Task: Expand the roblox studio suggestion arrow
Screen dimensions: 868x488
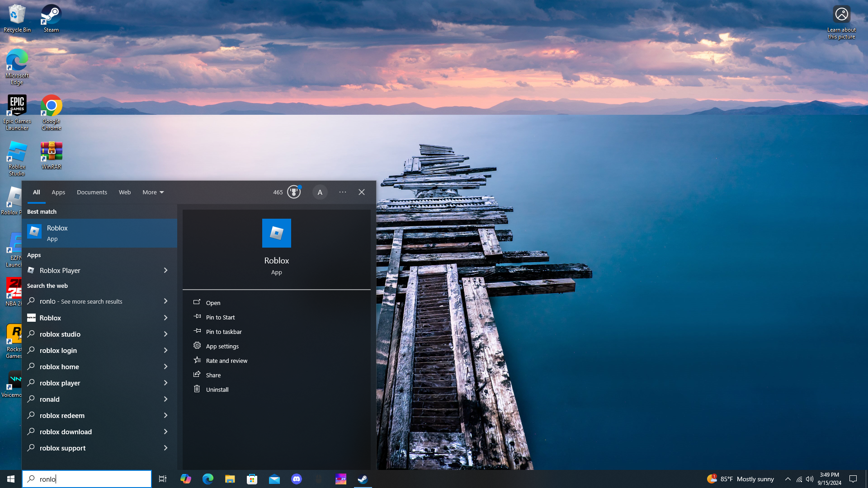Action: coord(165,334)
